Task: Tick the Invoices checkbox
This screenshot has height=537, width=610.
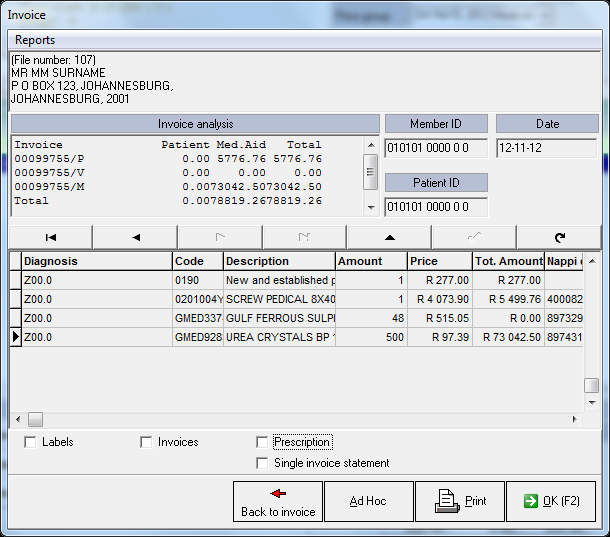Action: click(147, 442)
